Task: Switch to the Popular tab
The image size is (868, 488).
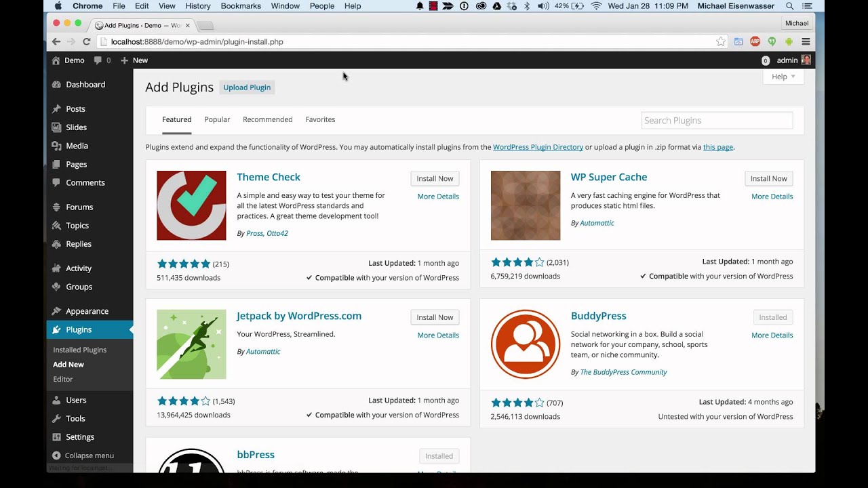Action: (217, 120)
